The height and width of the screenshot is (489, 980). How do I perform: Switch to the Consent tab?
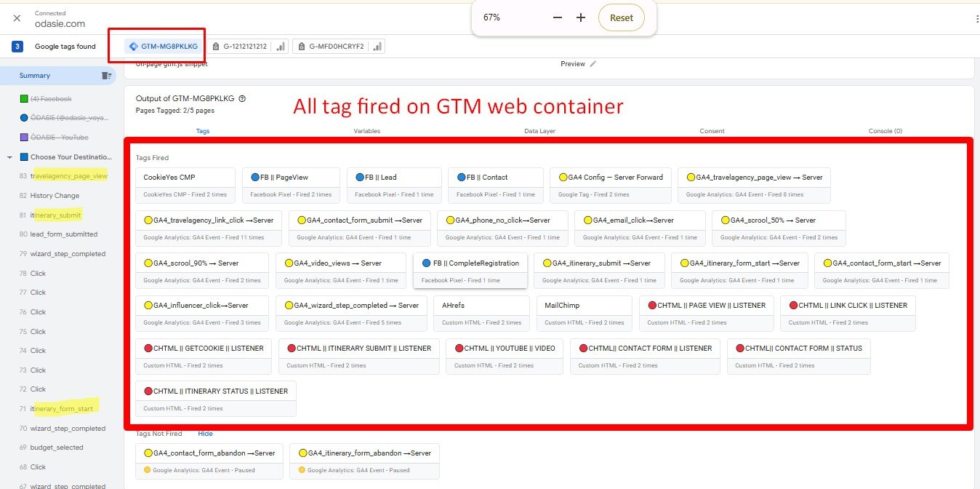pos(712,131)
